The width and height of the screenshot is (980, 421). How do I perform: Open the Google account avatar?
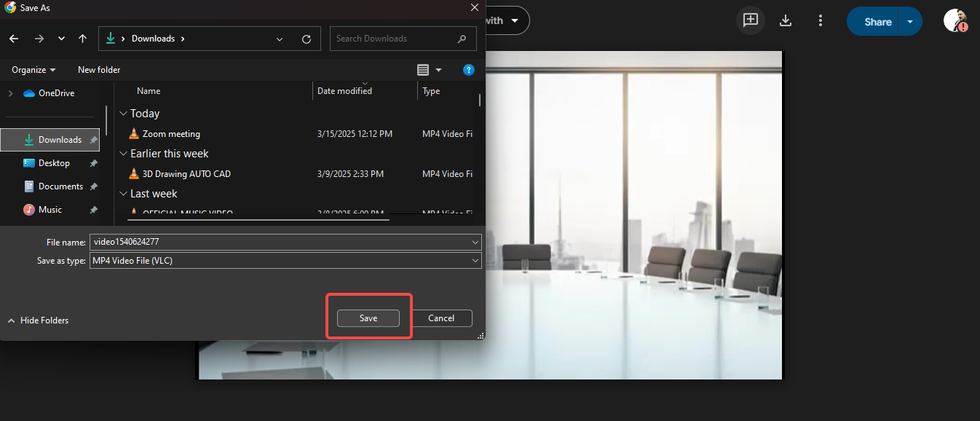click(955, 20)
